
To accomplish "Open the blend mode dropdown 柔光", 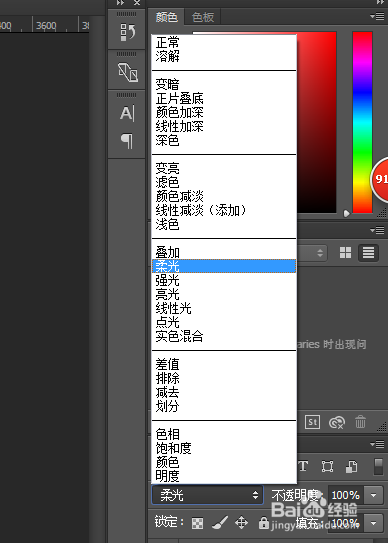I will pos(208,495).
